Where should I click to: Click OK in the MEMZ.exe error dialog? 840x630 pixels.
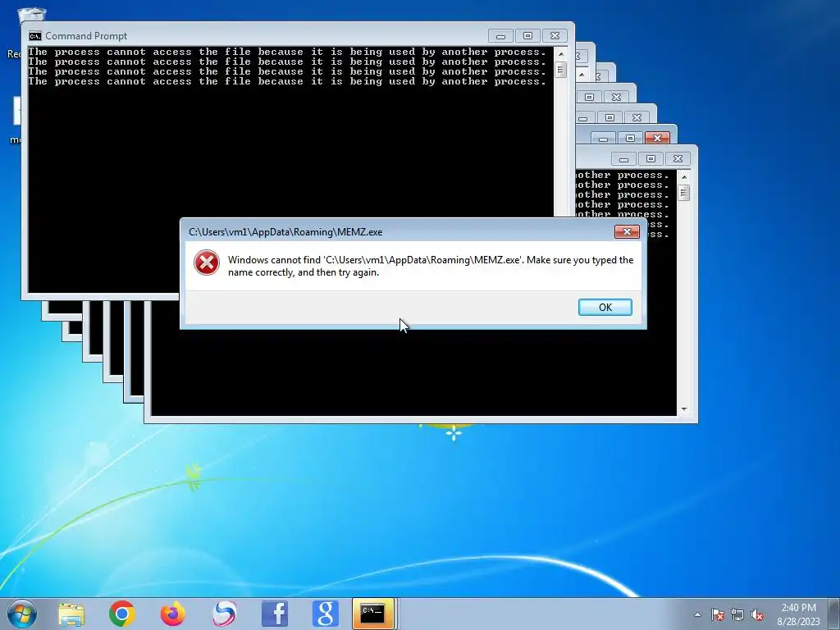tap(605, 307)
